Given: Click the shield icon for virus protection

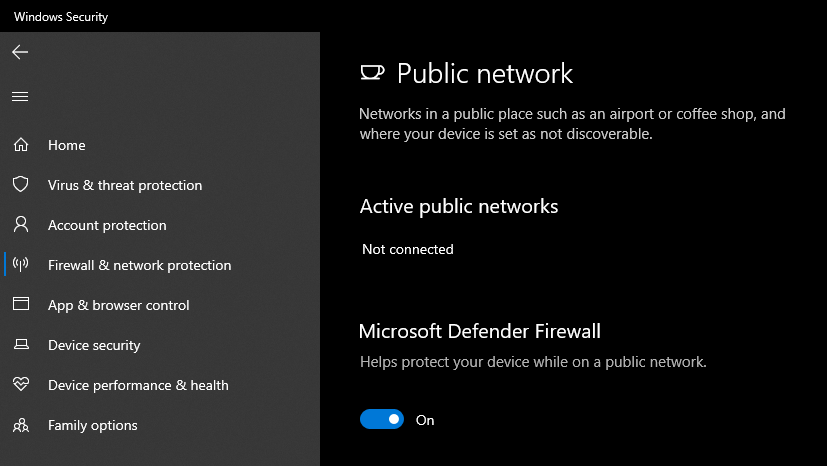Looking at the screenshot, I should pos(21,184).
